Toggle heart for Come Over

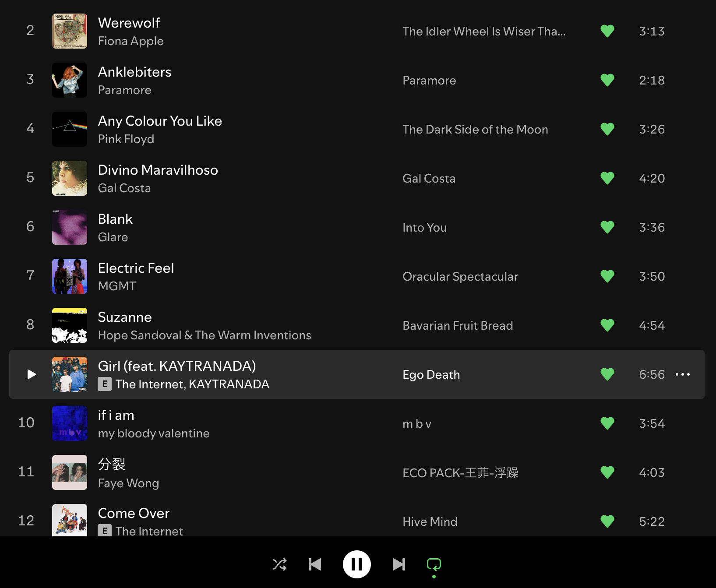(x=607, y=521)
